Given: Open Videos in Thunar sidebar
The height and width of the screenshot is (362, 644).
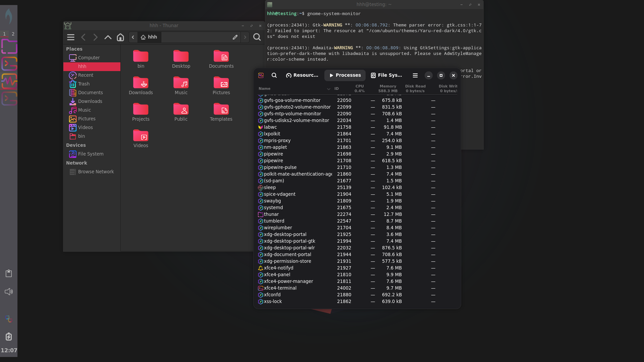Looking at the screenshot, I should tap(92, 128).
